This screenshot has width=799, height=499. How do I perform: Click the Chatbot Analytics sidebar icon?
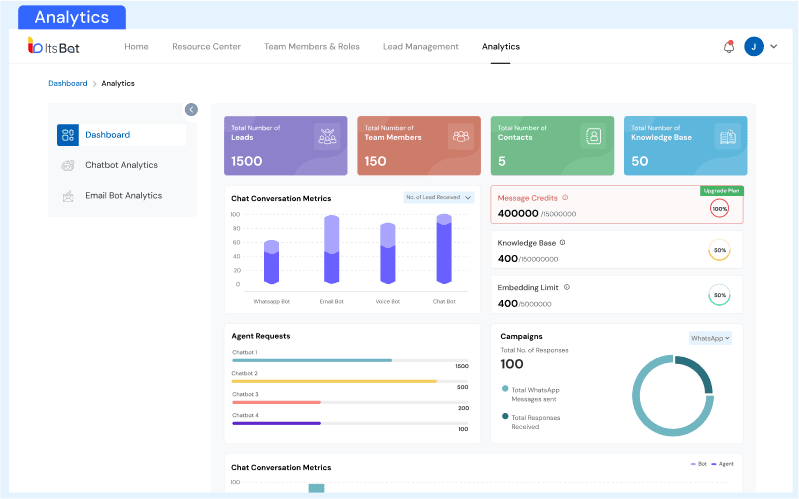(x=68, y=165)
